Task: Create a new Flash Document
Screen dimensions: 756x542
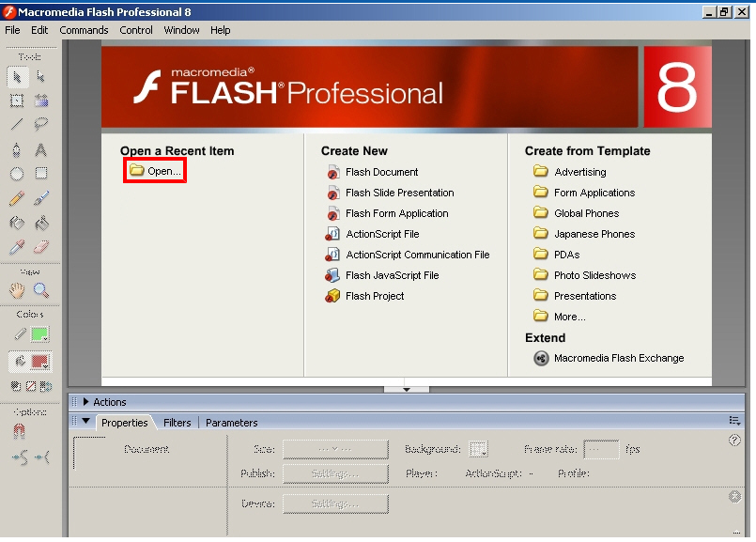Action: click(x=372, y=172)
